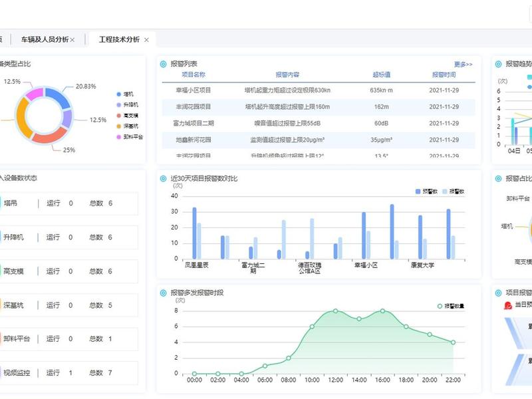Image resolution: width=532 pixels, height=399 pixels.
Task: Click 噪音值超过报警上限55dB alarm content
Action: (x=287, y=124)
